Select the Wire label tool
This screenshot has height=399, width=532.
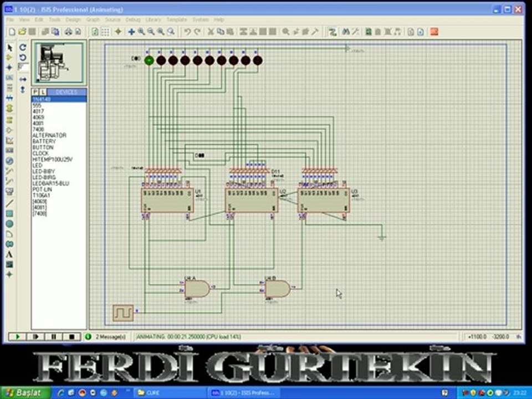point(9,78)
